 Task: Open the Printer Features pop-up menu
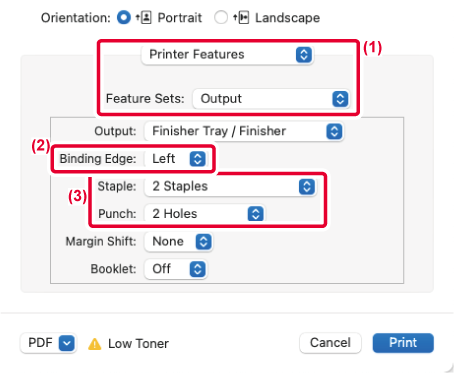point(227,55)
